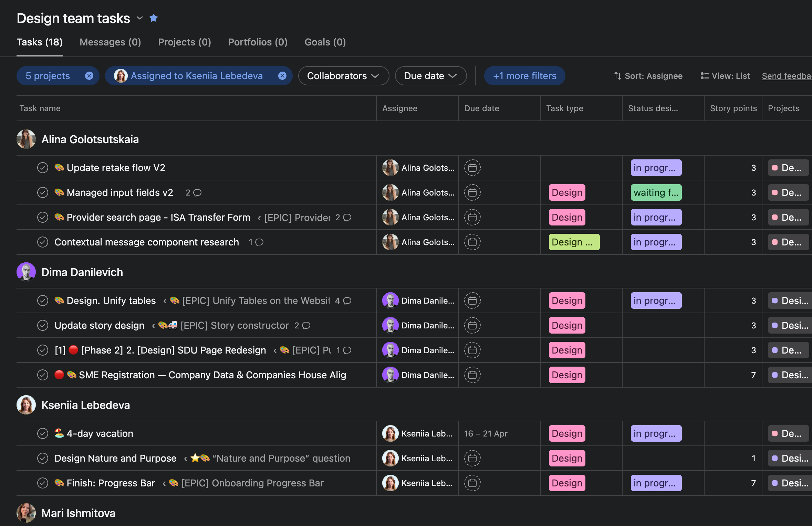This screenshot has height=526, width=812.
Task: Mark Update story design complete
Action: tap(43, 325)
